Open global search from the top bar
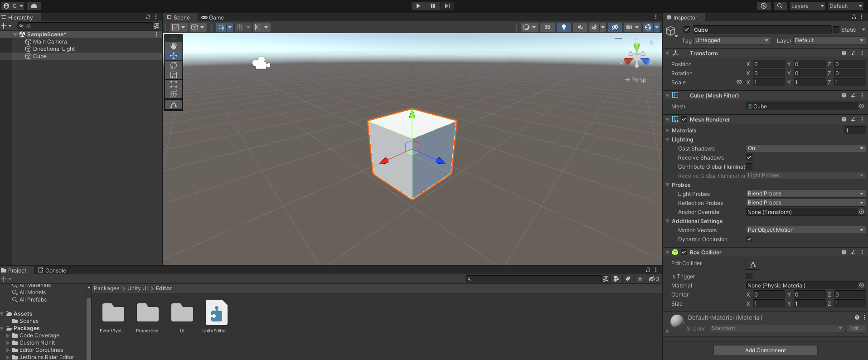 click(780, 6)
